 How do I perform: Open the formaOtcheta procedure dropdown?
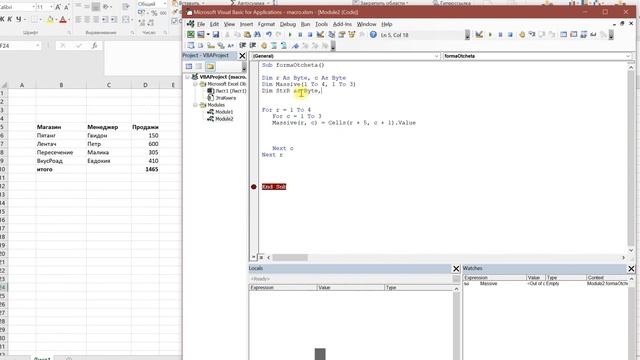pos(628,56)
